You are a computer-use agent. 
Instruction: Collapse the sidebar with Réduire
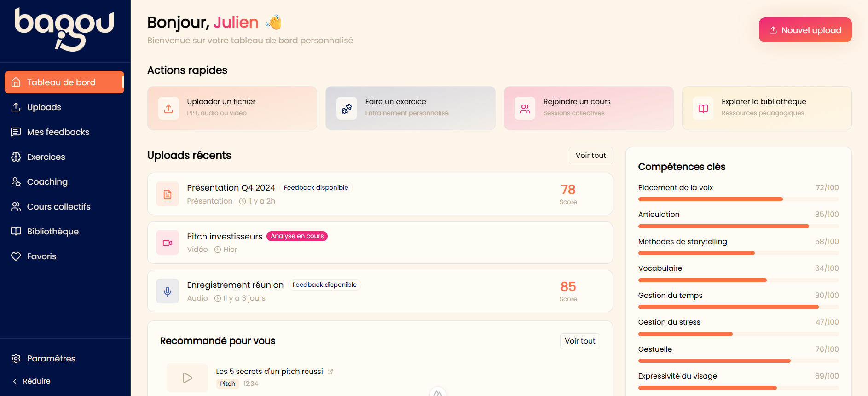[x=32, y=381]
